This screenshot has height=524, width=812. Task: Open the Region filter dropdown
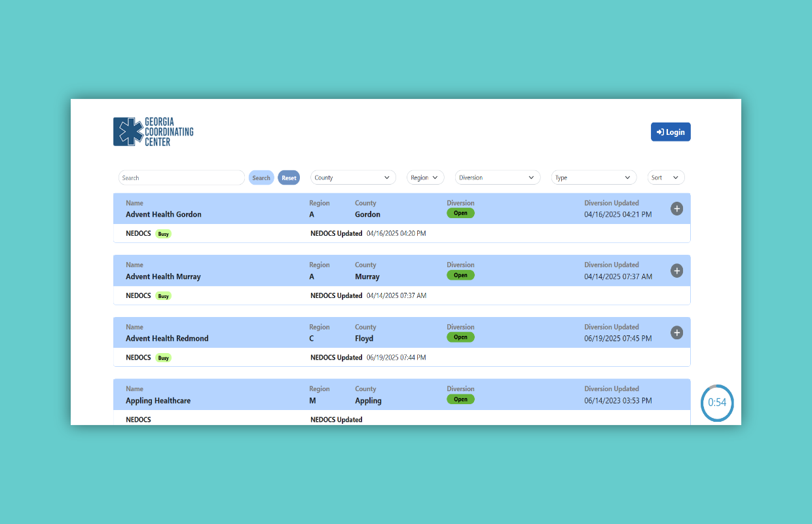425,178
